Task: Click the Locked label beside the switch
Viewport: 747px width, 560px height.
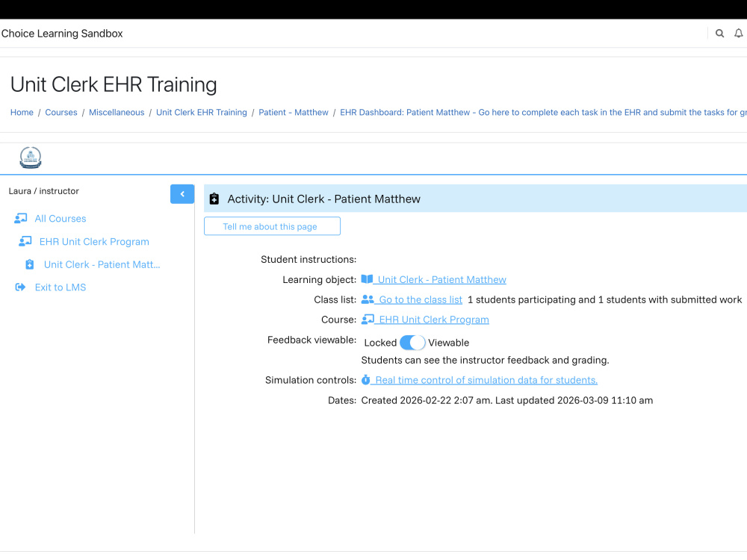Action: click(380, 343)
